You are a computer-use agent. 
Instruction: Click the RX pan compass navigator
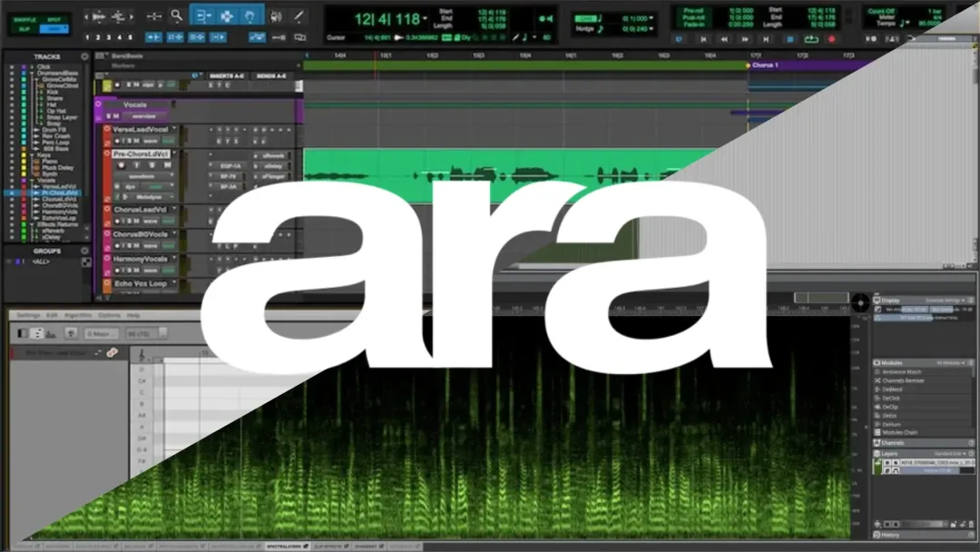coord(860,303)
